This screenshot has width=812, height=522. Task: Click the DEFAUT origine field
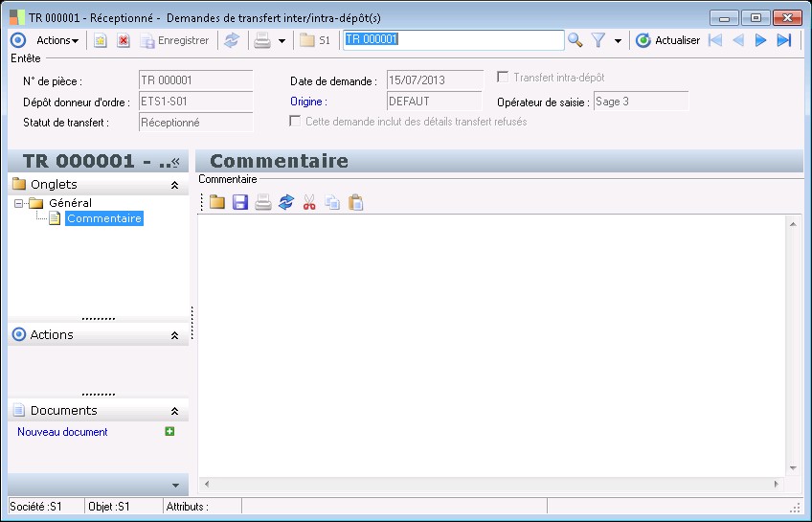(435, 102)
